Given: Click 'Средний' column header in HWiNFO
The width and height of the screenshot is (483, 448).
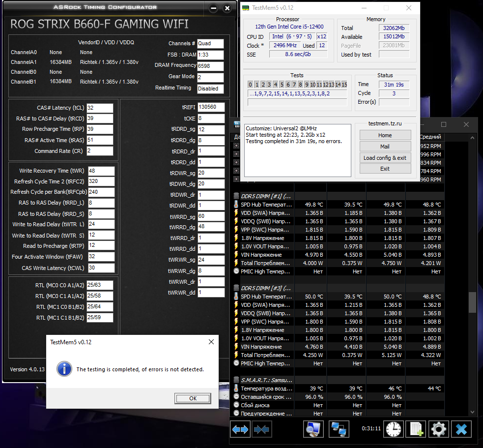Looking at the screenshot, I should point(430,137).
